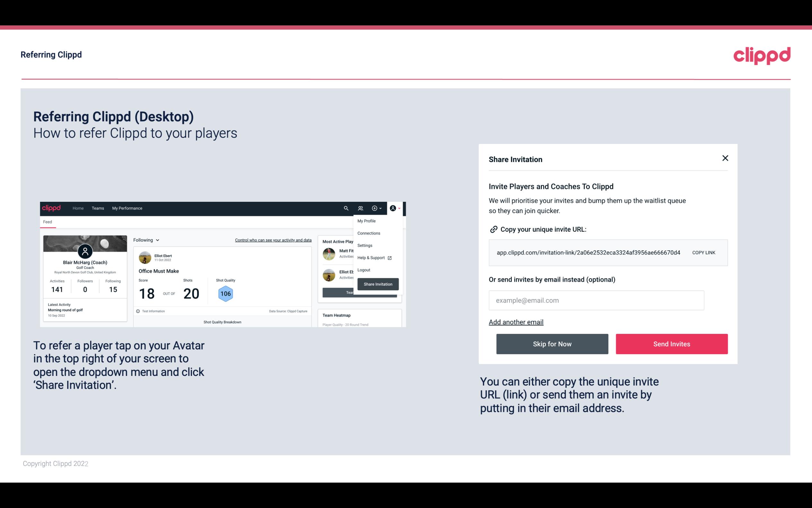Click the COPY LINK text button
The height and width of the screenshot is (508, 812).
pyautogui.click(x=703, y=252)
